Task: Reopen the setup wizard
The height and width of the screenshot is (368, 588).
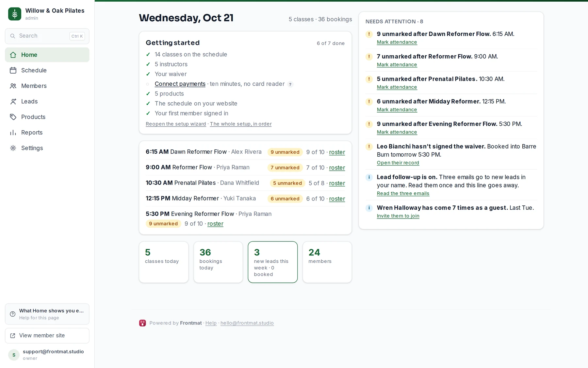Action: [x=176, y=124]
